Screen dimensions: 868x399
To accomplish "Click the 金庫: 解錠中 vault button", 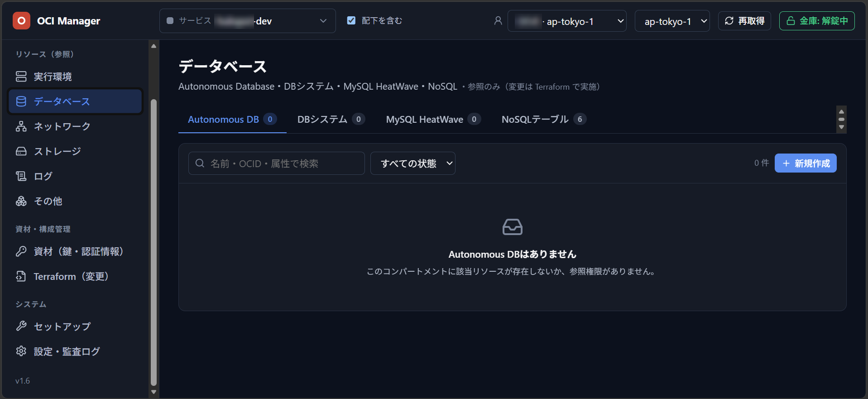I will point(817,21).
